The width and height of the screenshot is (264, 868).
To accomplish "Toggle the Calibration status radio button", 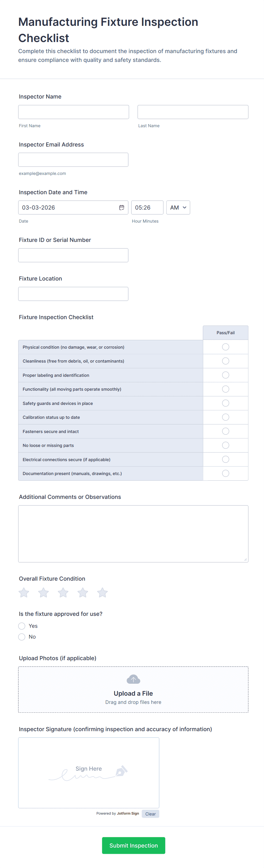I will click(x=226, y=417).
